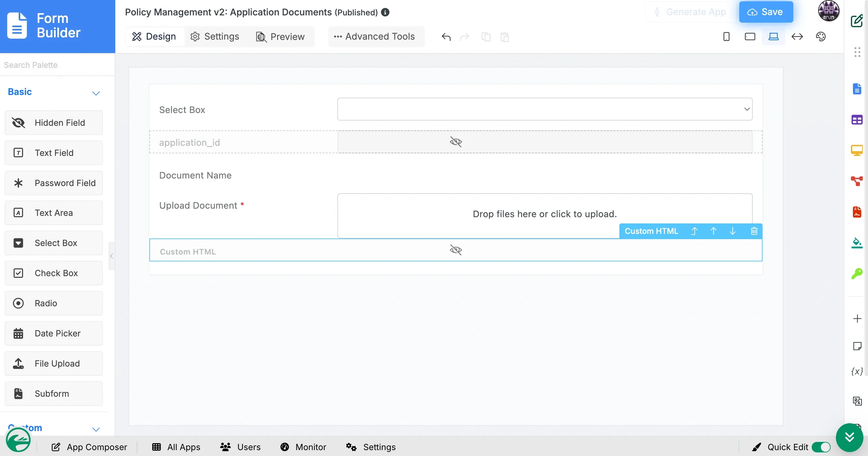
Task: Collapse the Basic palette section
Action: click(x=96, y=93)
